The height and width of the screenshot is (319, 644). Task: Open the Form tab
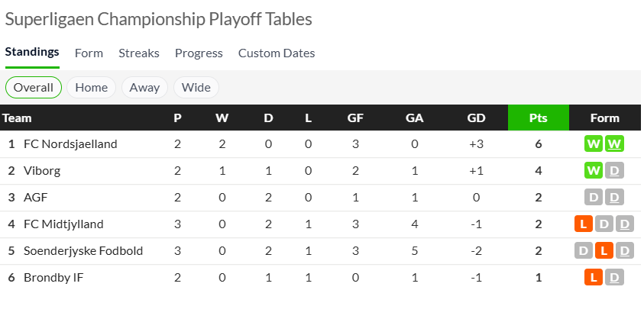[89, 53]
